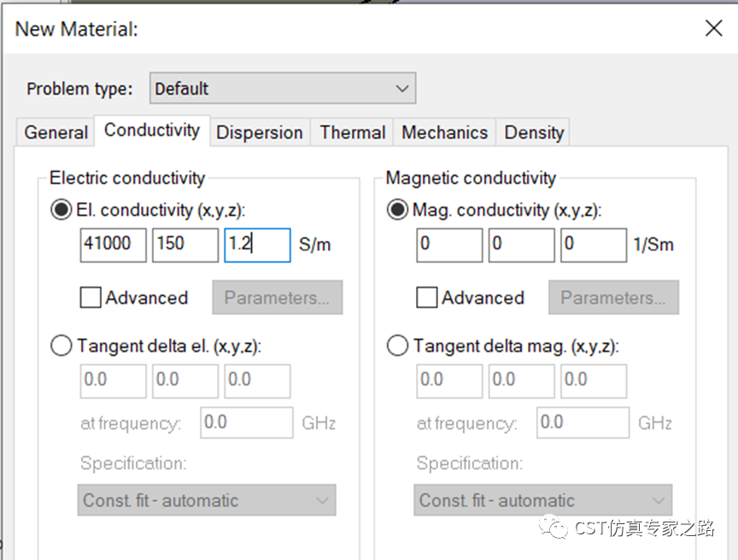The width and height of the screenshot is (738, 560).
Task: Click the electric conductivity y field showing 150
Action: [x=185, y=245]
